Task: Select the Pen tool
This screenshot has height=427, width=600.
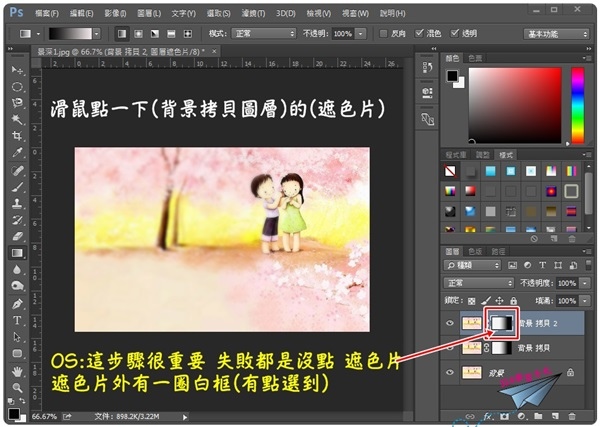Action: tap(17, 304)
